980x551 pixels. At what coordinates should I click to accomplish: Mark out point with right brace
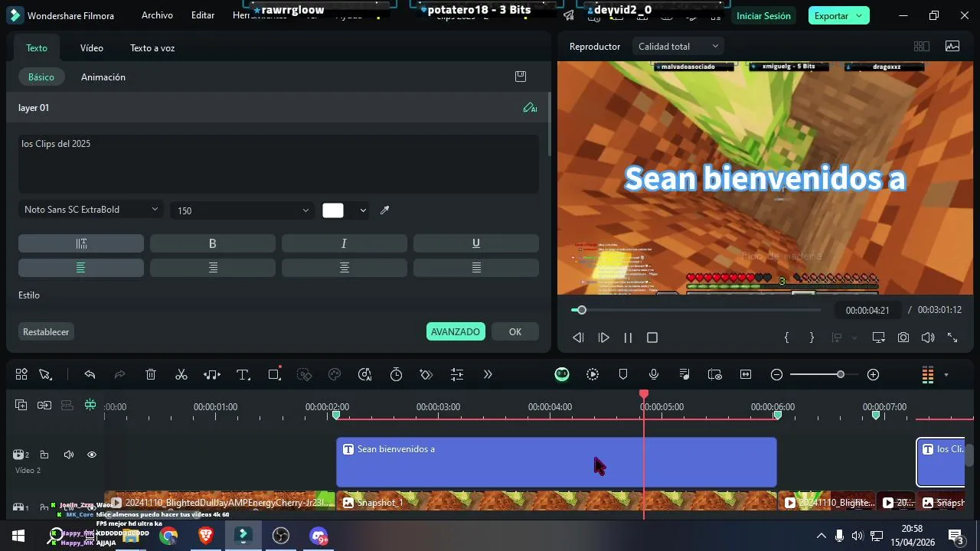[x=812, y=337]
